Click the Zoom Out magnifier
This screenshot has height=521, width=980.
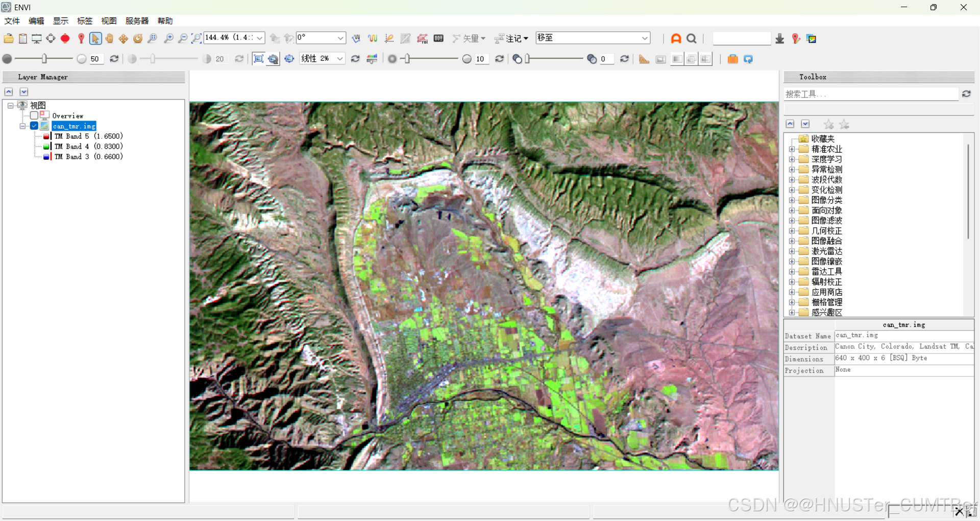tap(182, 38)
